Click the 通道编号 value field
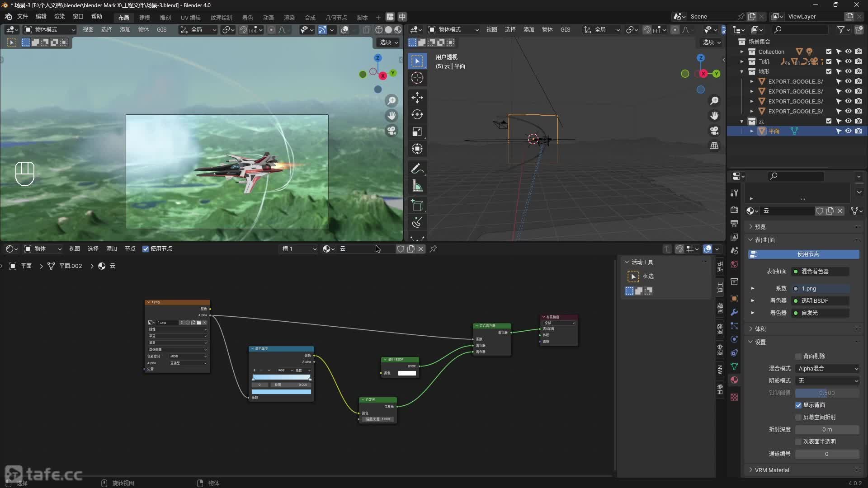Screen dimensions: 868x488 click(x=827, y=454)
